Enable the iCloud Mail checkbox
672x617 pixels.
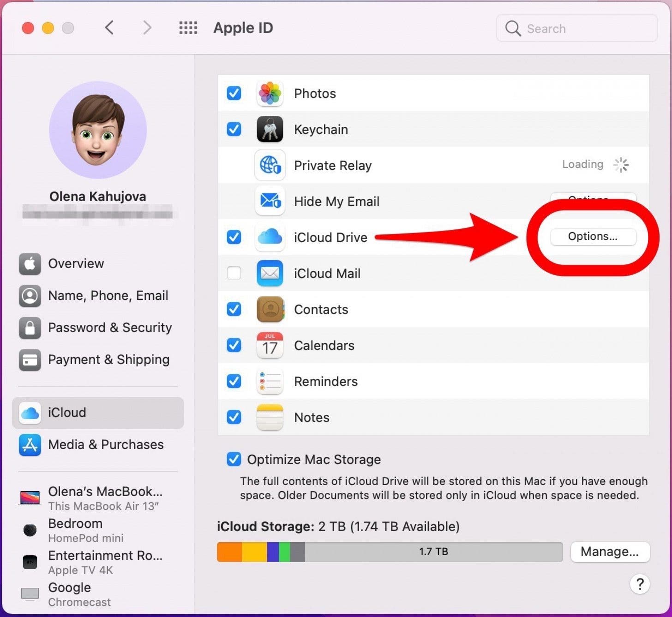click(x=234, y=273)
